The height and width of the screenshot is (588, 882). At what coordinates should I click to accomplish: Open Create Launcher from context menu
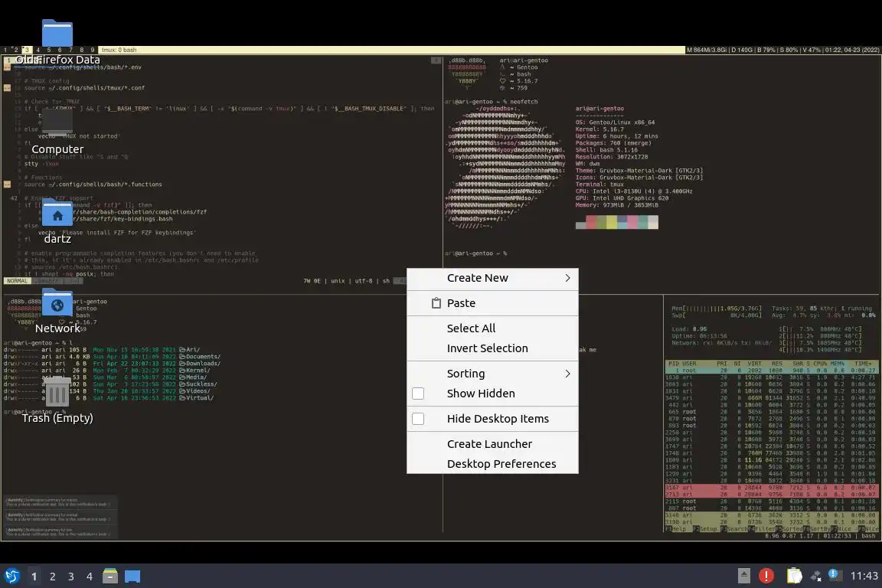point(492,444)
